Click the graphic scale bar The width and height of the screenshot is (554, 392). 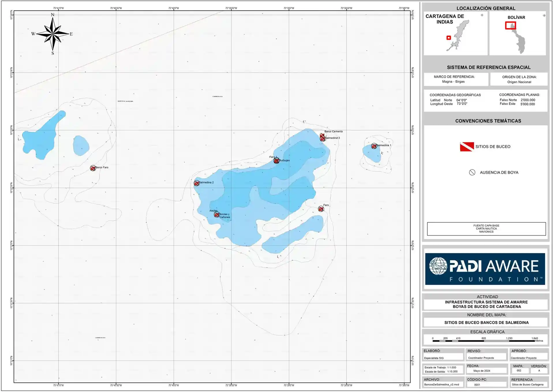click(484, 341)
